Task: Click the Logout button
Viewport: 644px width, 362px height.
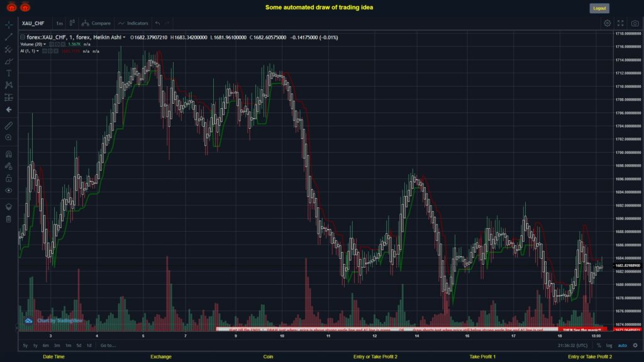Action: pyautogui.click(x=599, y=8)
